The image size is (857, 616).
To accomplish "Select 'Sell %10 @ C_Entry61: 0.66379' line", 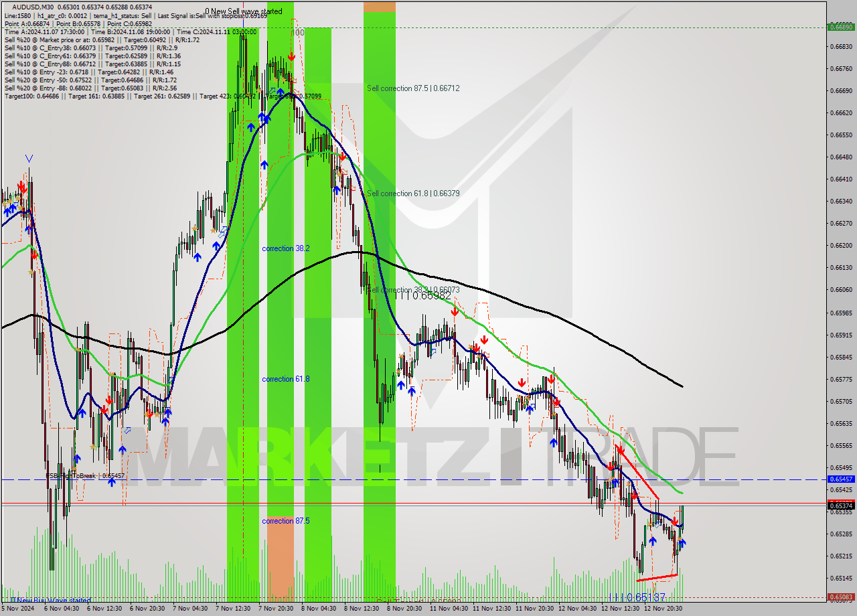I will click(92, 56).
